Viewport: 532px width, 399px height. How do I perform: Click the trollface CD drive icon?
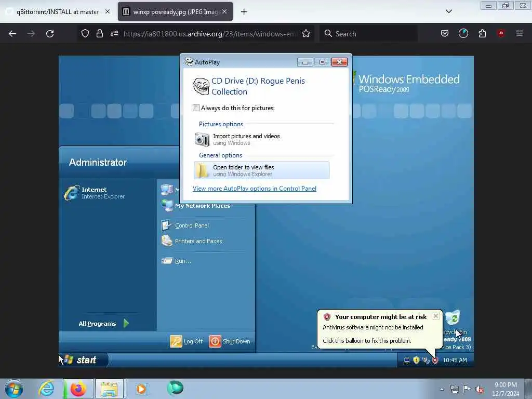click(x=201, y=86)
